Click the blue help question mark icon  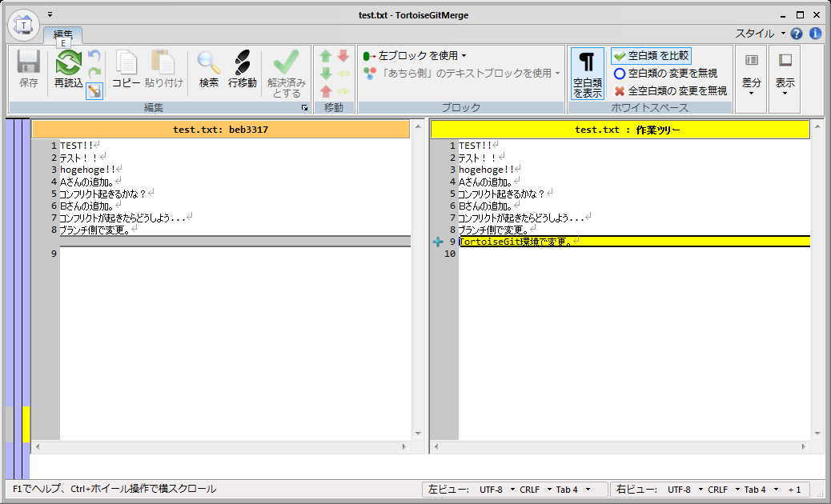pos(797,34)
